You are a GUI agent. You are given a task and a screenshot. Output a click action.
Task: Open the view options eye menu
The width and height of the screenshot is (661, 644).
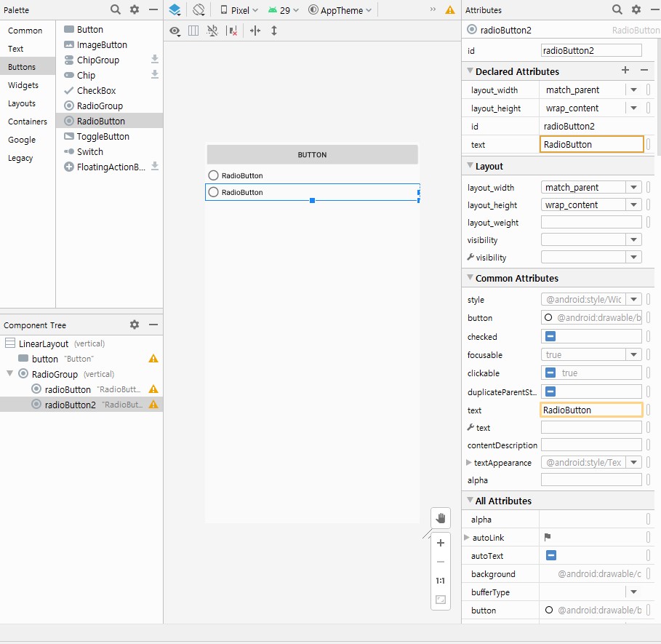[x=175, y=31]
